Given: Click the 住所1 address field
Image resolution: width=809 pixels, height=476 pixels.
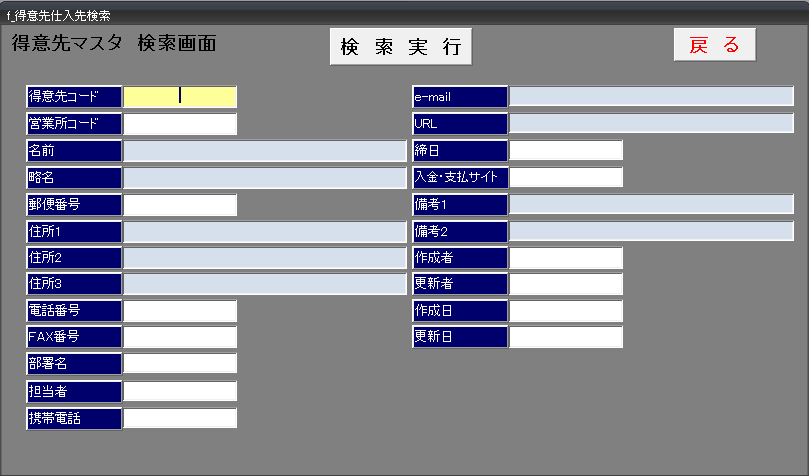Looking at the screenshot, I should pyautogui.click(x=265, y=232).
